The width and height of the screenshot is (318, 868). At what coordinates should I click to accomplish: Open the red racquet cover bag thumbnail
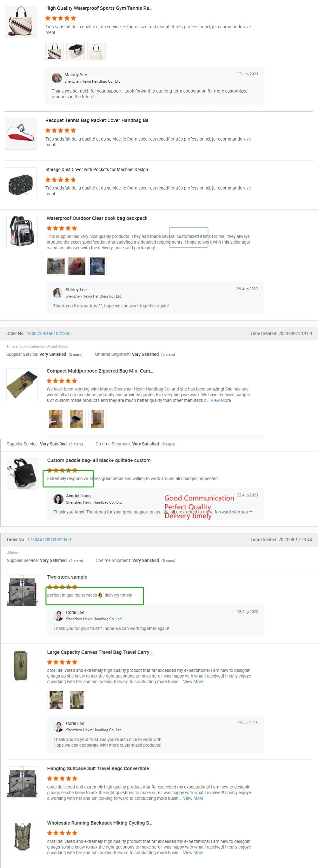(21, 134)
